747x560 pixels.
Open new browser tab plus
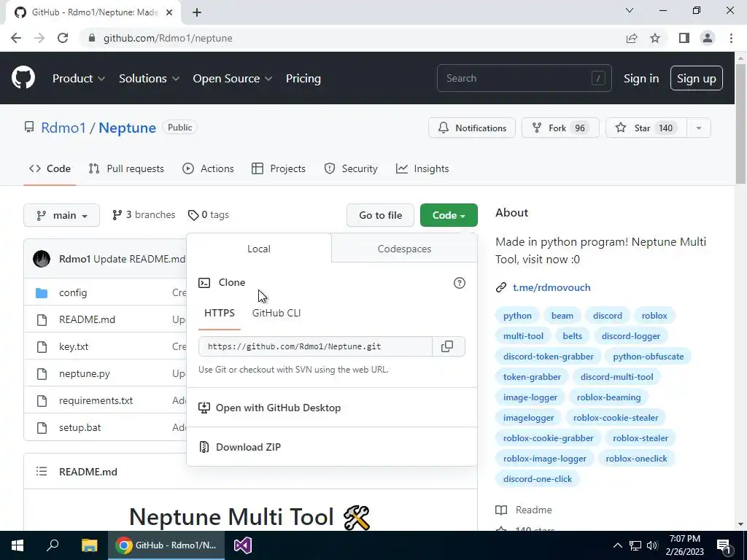click(197, 12)
